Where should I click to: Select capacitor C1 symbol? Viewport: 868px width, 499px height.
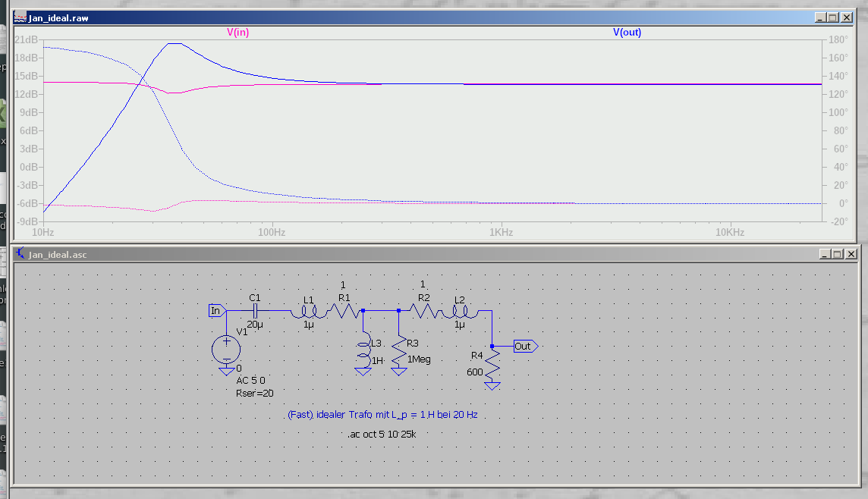point(255,311)
